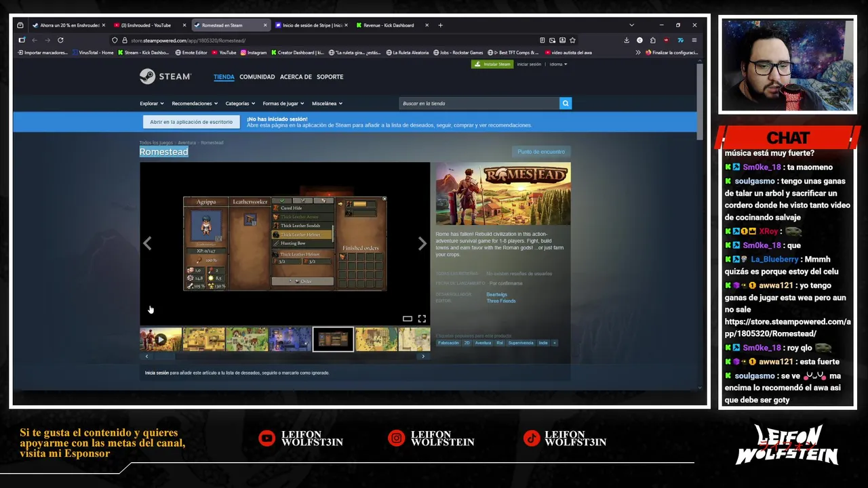Click Inicia sesión link below the thumbnails
Image resolution: width=868 pixels, height=488 pixels.
pyautogui.click(x=157, y=373)
